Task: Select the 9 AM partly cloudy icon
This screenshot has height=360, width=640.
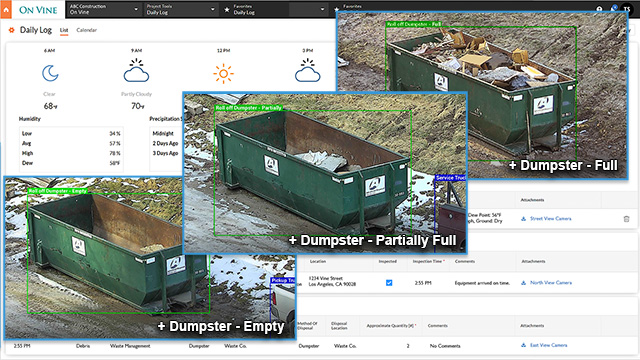Action: tap(136, 71)
